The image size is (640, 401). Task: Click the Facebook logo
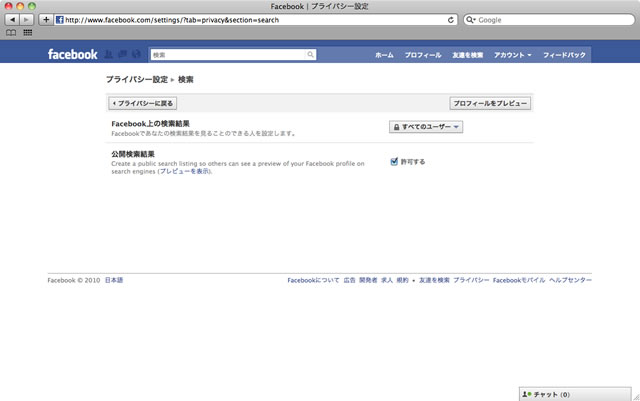point(73,54)
